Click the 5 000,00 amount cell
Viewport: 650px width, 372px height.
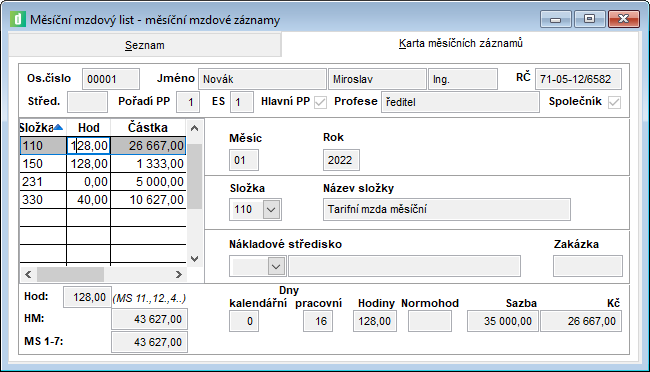coord(148,182)
